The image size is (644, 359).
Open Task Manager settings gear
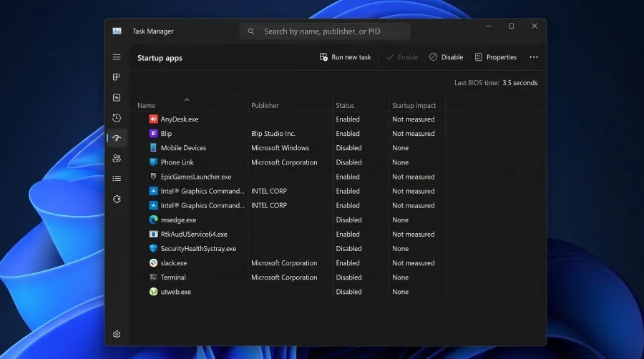pos(117,335)
